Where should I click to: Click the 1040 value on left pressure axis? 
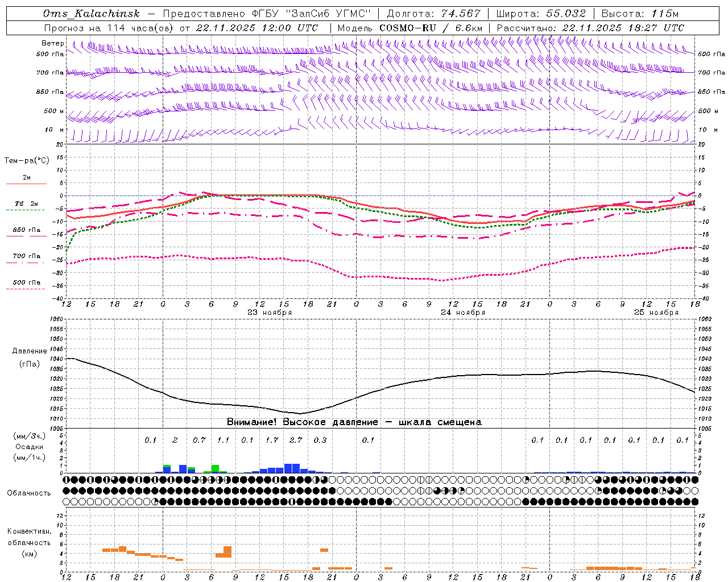coord(57,359)
